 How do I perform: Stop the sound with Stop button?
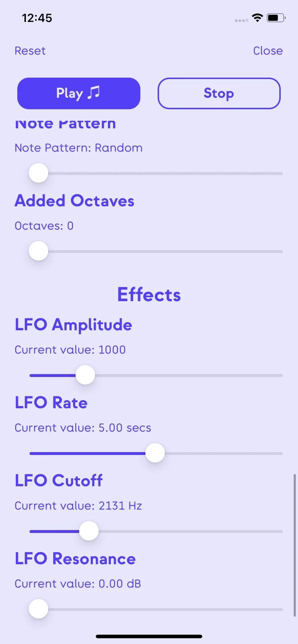(x=219, y=93)
